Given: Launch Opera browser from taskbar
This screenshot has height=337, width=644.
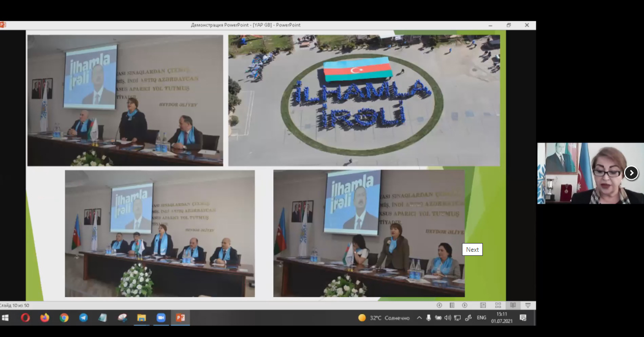Looking at the screenshot, I should [25, 318].
